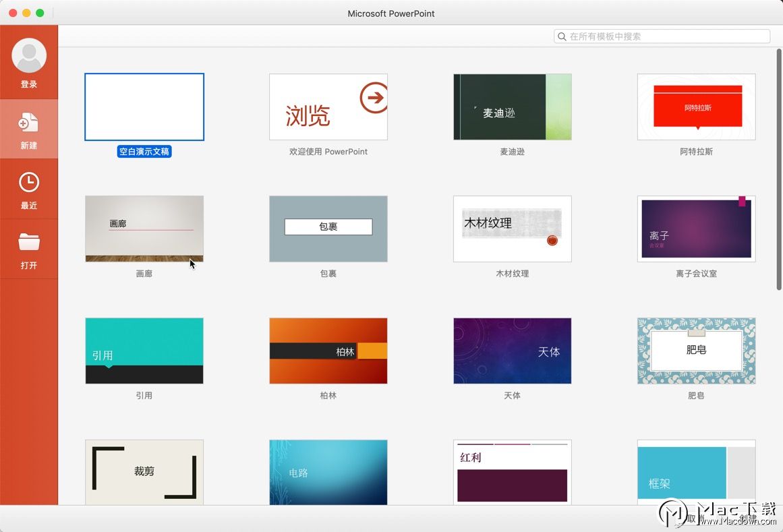Select the New (新建) sidebar icon
Viewport: 783px width, 532px height.
pyautogui.click(x=28, y=123)
